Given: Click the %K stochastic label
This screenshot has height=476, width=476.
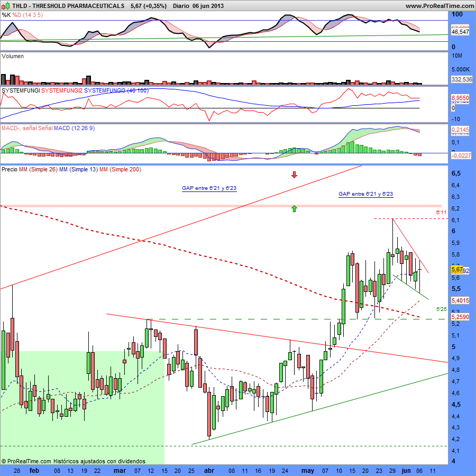Looking at the screenshot, I should [6, 15].
